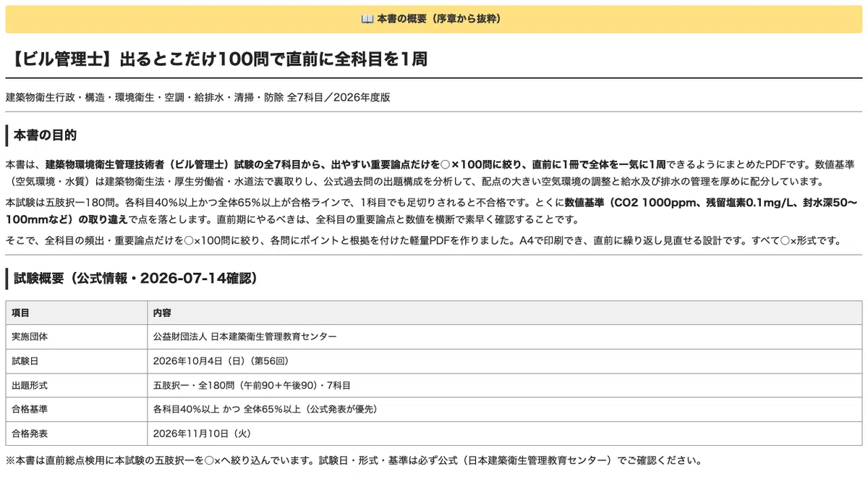The width and height of the screenshot is (868, 498).
Task: Click the paragraph starting 本試験は五肢択一180問
Action: click(x=433, y=210)
